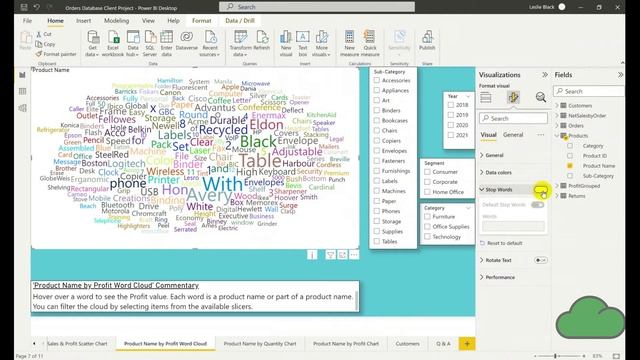Collapse the Stop Words section
640x360 pixels.
482,189
